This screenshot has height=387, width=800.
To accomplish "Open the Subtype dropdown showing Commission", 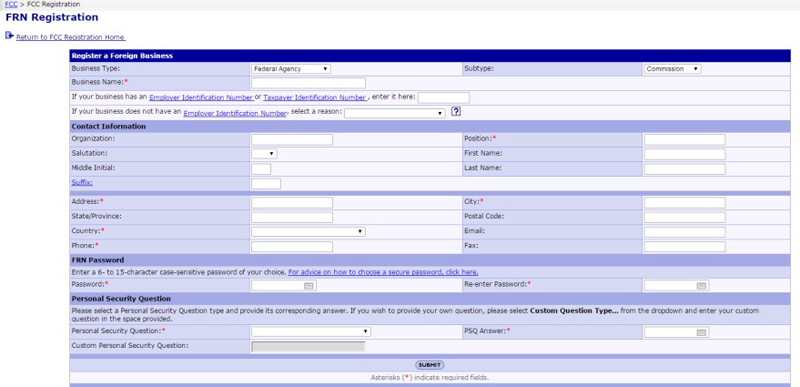I will click(672, 69).
